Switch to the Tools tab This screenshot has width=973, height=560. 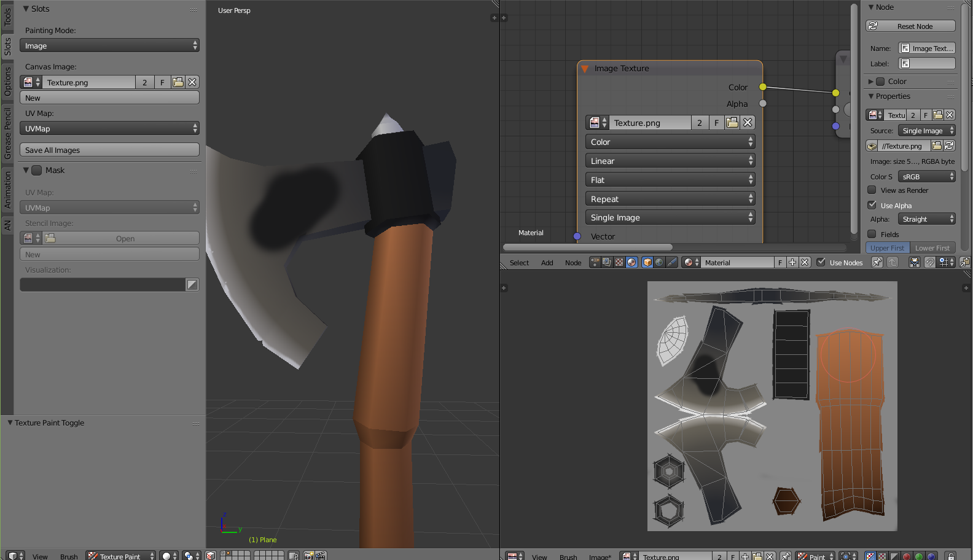[x=7, y=17]
